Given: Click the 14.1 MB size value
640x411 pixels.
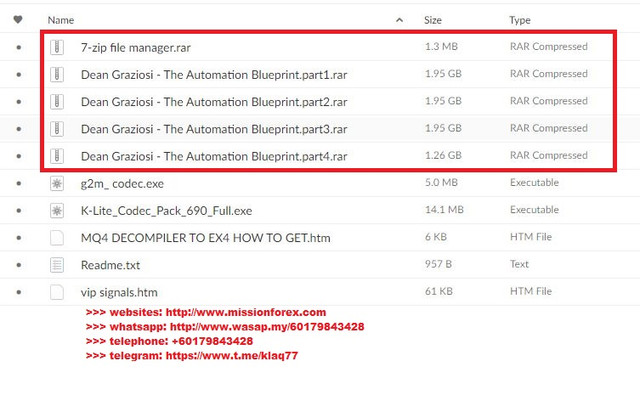Looking at the screenshot, I should pos(444,210).
